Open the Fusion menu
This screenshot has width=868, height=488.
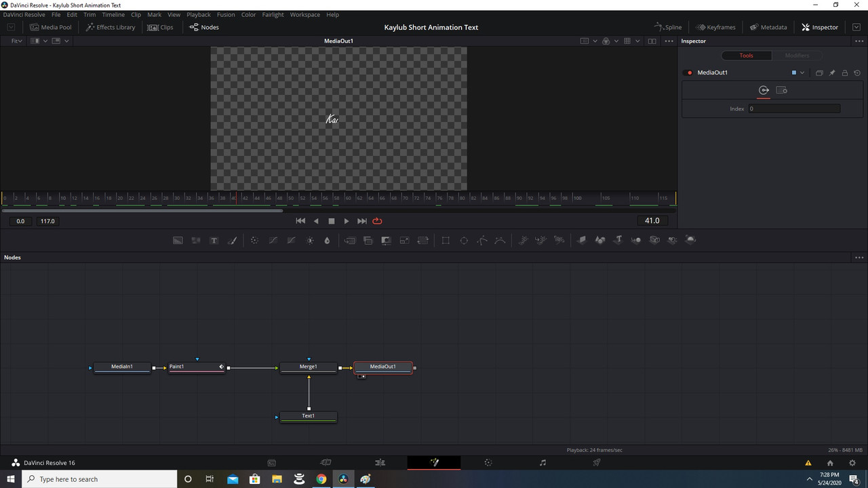click(226, 14)
